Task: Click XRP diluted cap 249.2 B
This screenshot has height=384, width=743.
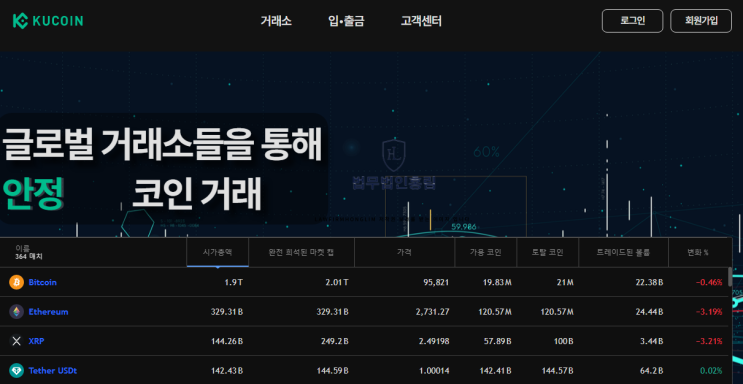Action: tap(335, 341)
